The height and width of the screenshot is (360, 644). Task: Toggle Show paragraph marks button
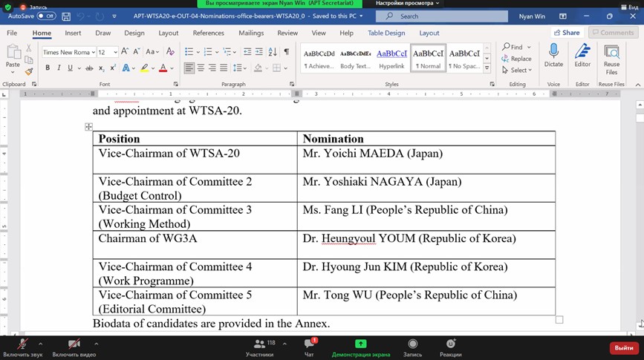[x=286, y=52]
